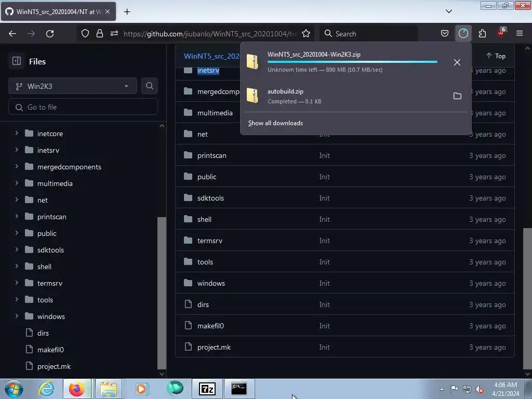Click Show all downloads

[275, 123]
